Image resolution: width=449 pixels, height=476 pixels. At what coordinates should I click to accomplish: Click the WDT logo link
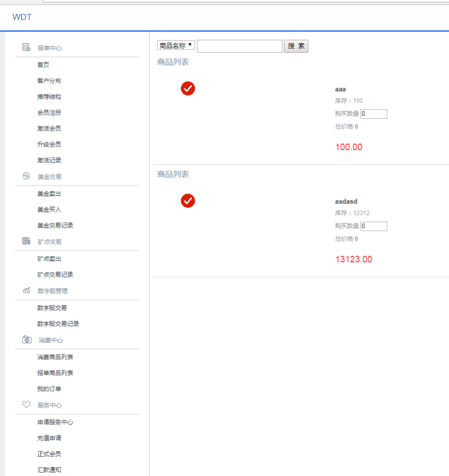(x=22, y=17)
